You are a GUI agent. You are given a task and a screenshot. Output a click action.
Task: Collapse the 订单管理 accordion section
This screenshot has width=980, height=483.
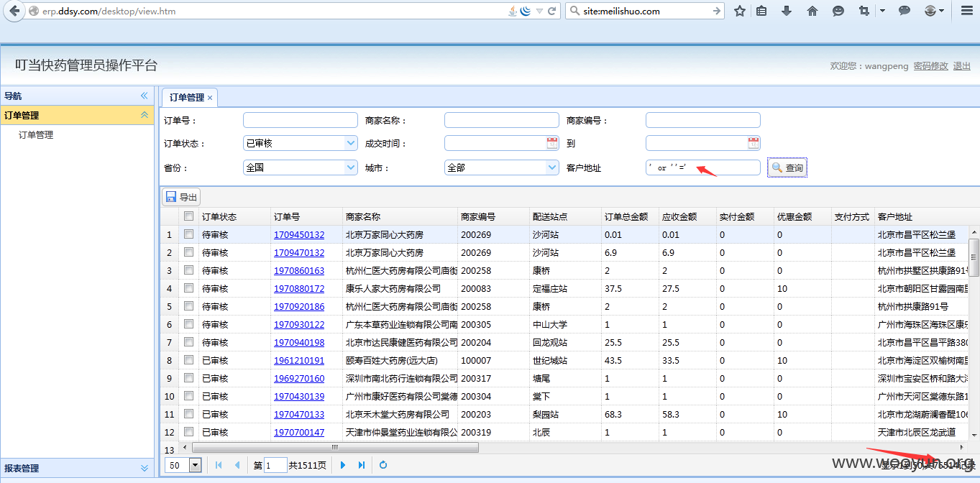144,115
